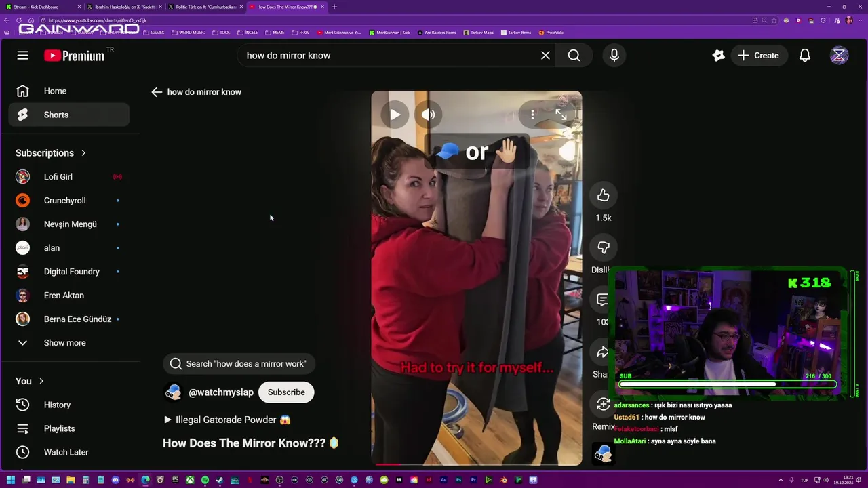Open Home in the sidebar
This screenshot has height=488, width=868.
[68, 91]
